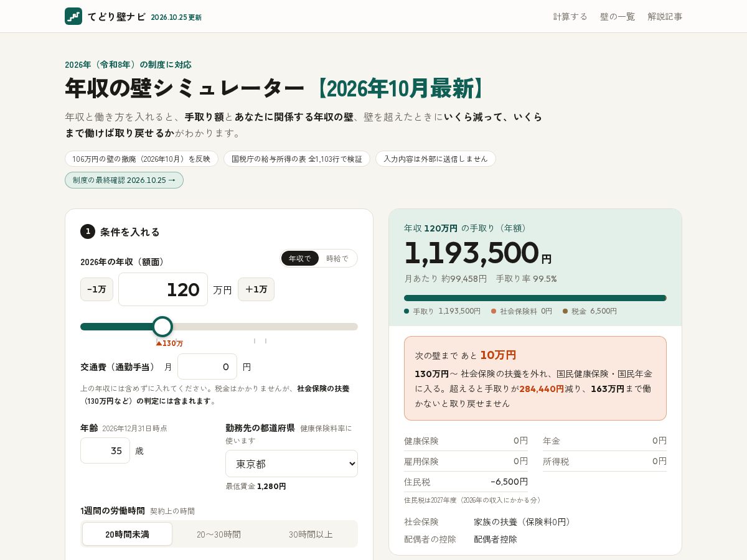The height and width of the screenshot is (560, 747).
Task: Select the 年収で input mode
Action: 299,258
